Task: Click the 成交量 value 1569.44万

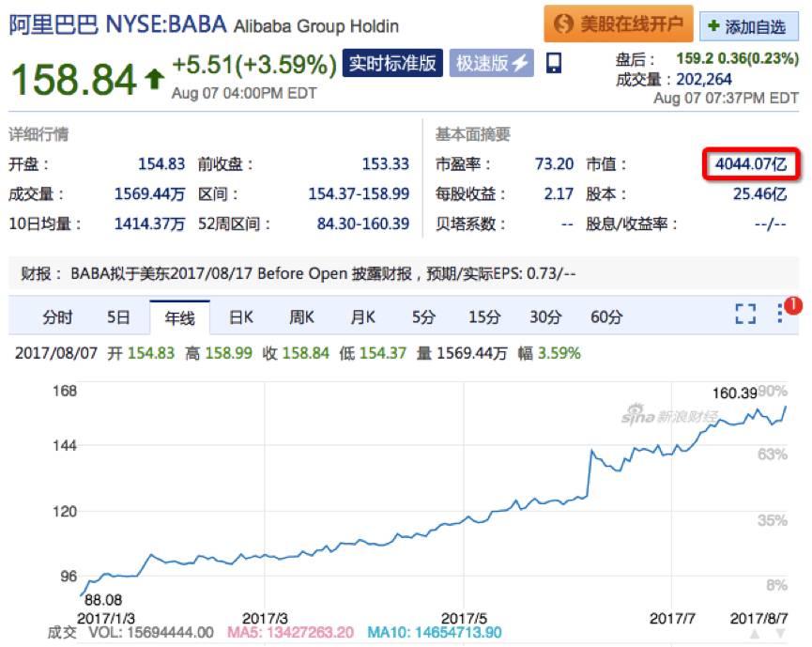Action: click(149, 193)
